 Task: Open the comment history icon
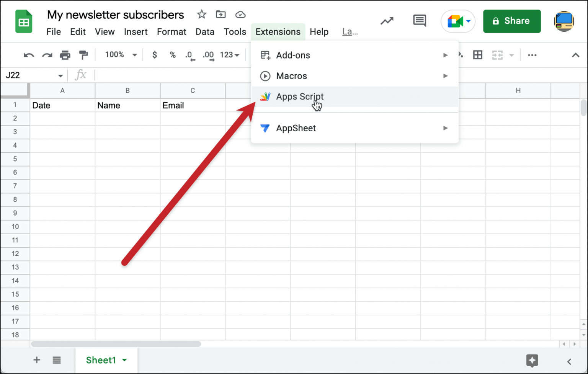[x=419, y=21]
